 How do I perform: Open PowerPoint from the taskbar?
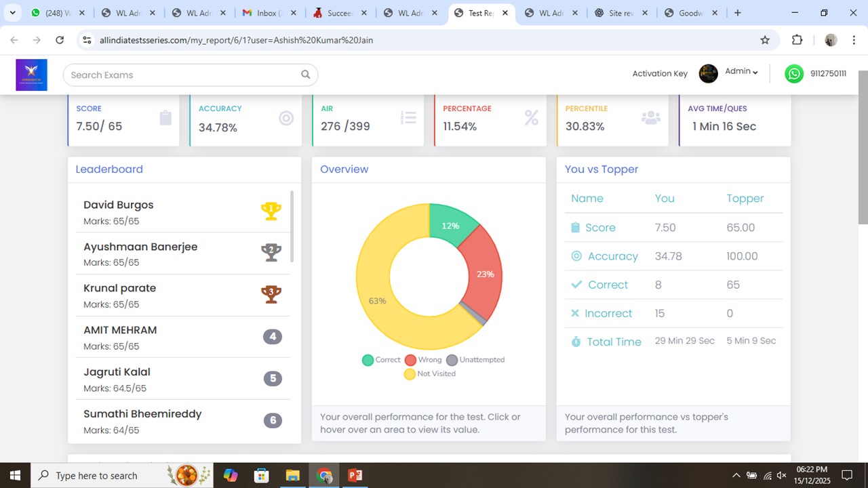pos(355,475)
